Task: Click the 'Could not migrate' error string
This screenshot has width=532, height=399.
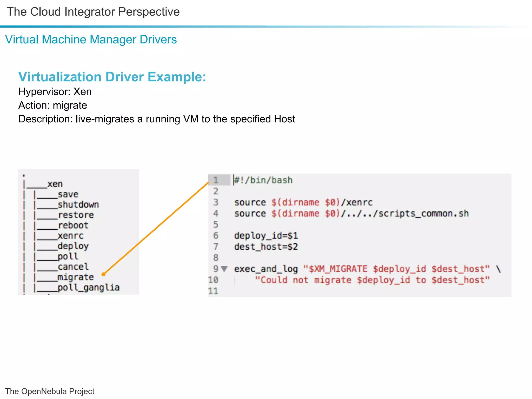Action: pos(372,280)
